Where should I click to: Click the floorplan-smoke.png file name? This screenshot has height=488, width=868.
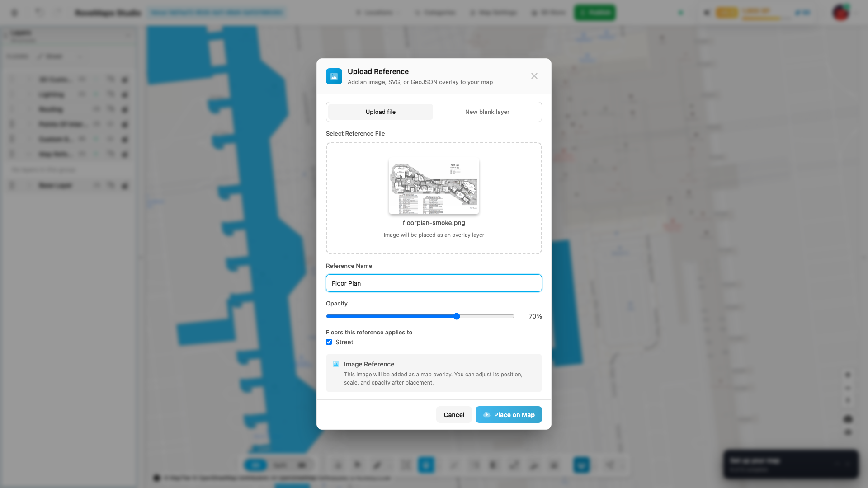(x=434, y=223)
